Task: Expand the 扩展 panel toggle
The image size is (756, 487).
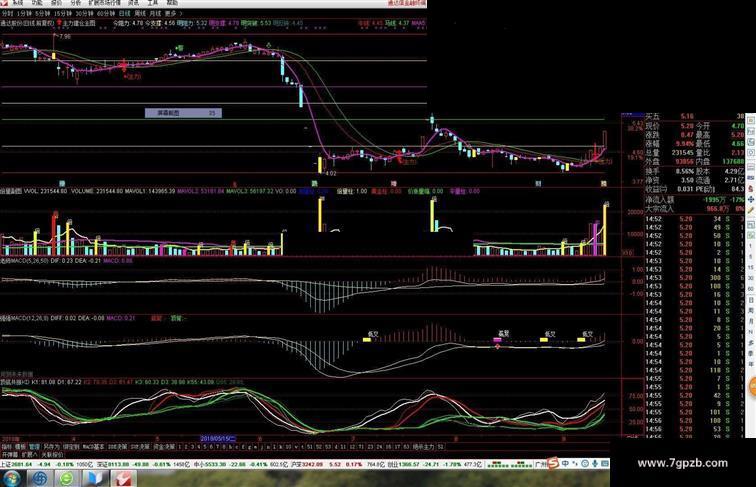Action: click(x=29, y=454)
